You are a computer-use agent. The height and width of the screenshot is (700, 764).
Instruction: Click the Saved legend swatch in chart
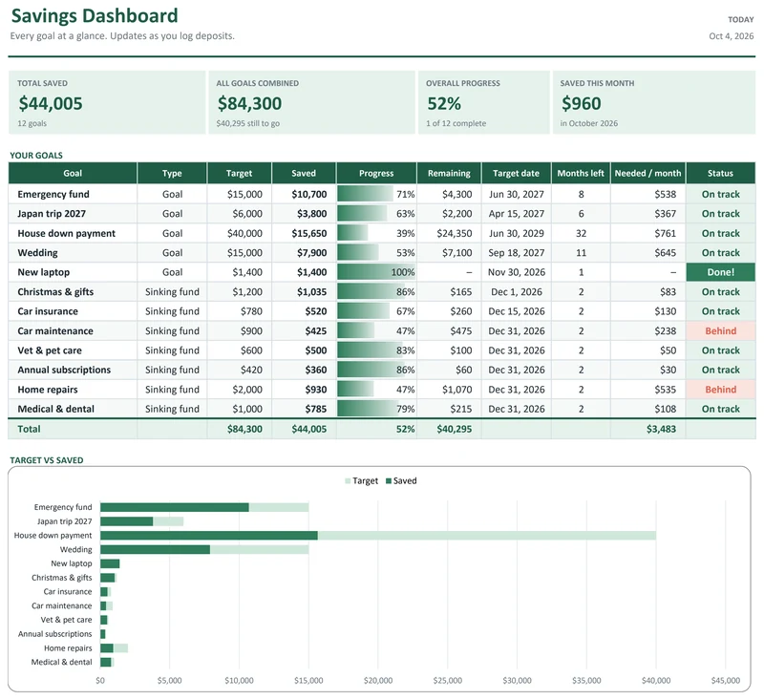click(x=389, y=481)
